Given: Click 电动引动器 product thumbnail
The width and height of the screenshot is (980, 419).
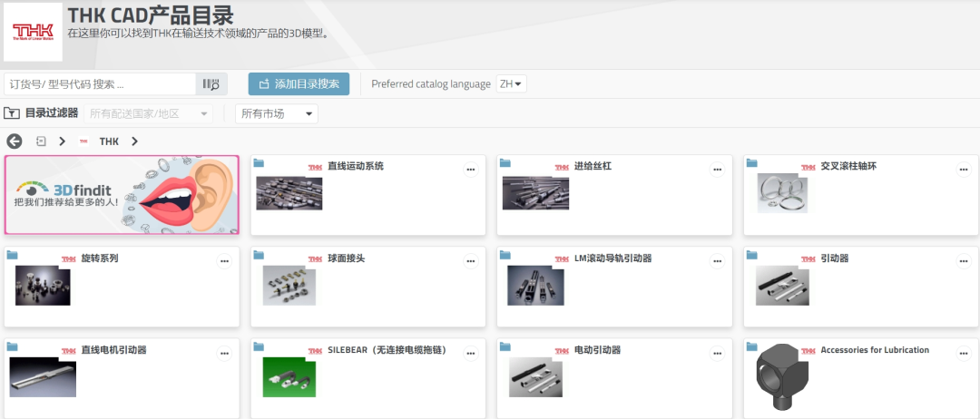Looking at the screenshot, I should coord(535,377).
